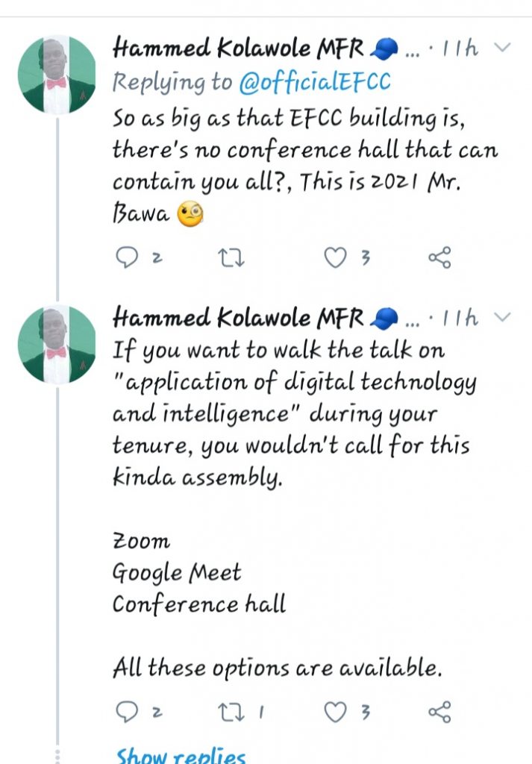Image resolution: width=532 pixels, height=764 pixels.
Task: Open profile photo on second tweet
Action: (x=57, y=345)
